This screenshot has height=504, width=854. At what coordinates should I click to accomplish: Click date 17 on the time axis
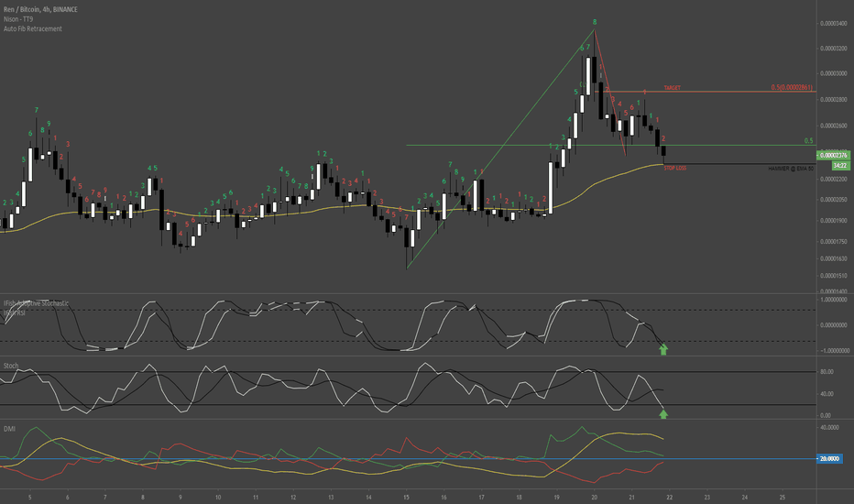tap(481, 497)
